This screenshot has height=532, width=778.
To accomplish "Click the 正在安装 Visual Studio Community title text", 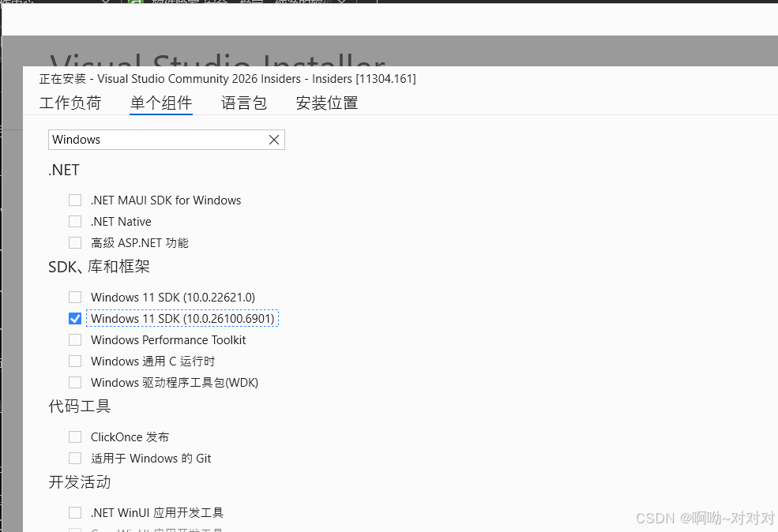I will [227, 79].
